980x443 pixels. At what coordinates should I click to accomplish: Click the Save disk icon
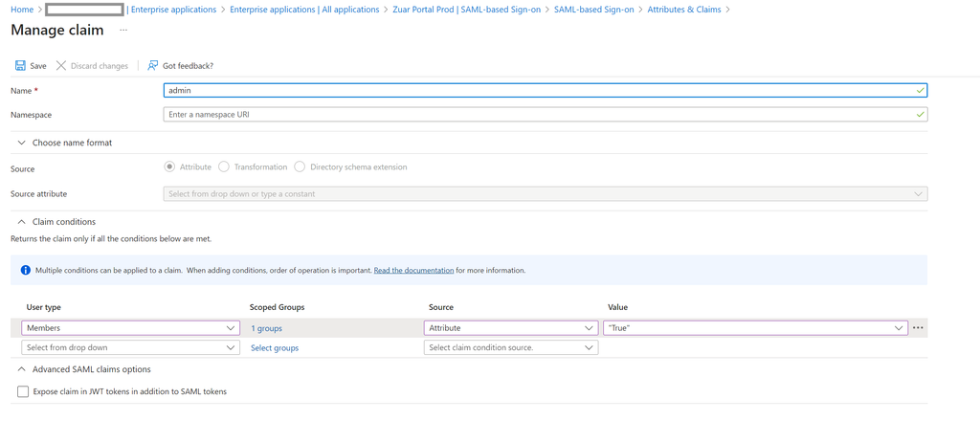point(20,66)
